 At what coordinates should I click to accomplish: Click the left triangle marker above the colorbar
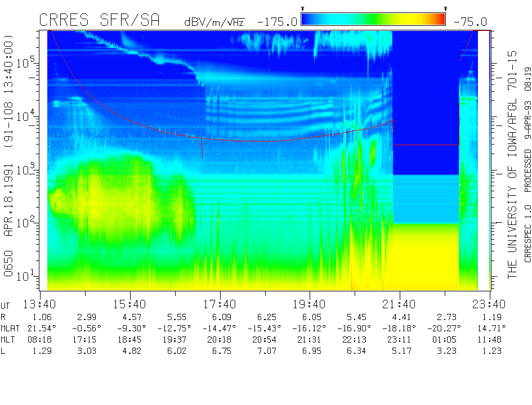point(302,9)
